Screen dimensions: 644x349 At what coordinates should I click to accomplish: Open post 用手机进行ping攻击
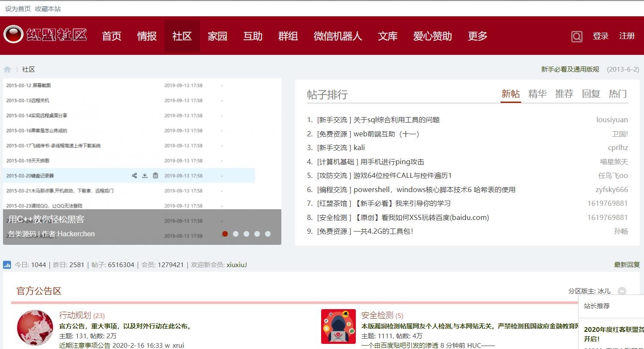coord(392,162)
